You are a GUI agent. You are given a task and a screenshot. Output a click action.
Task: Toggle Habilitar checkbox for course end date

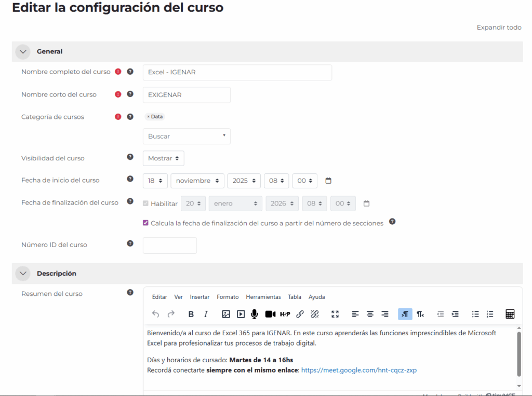point(146,204)
